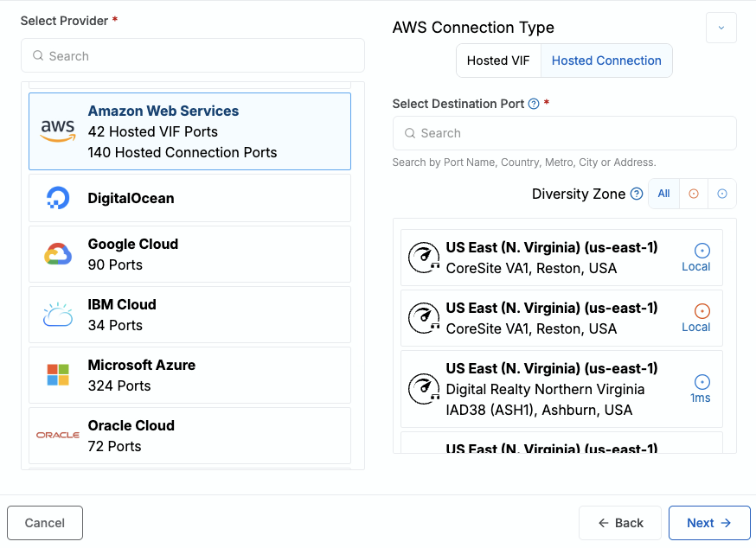The height and width of the screenshot is (548, 756).
Task: Switch connection type to Hosted VIF
Action: (x=498, y=61)
